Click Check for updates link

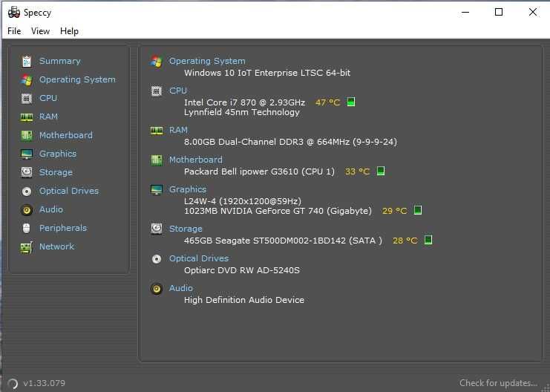pos(498,383)
